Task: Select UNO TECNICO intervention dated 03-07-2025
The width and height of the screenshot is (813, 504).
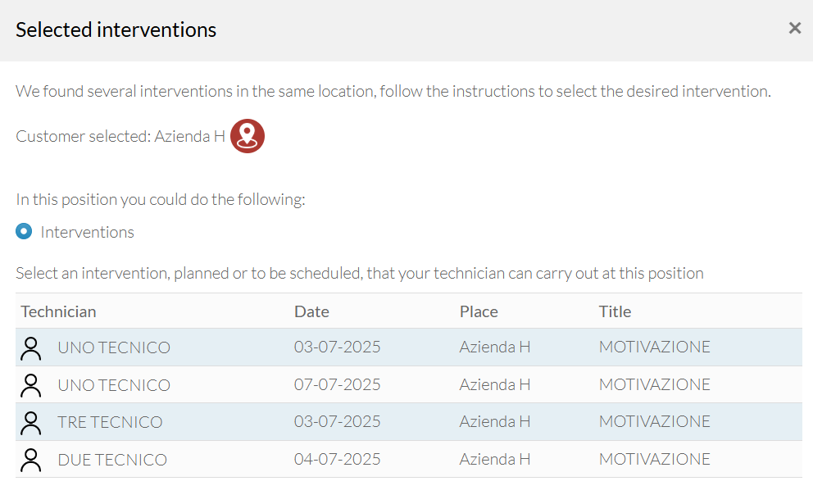Action: (x=409, y=347)
